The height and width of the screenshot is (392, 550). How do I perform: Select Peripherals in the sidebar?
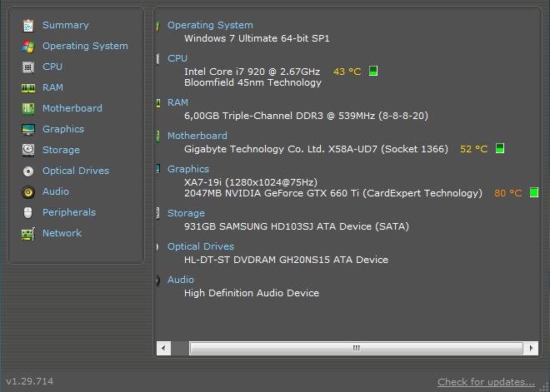[x=69, y=212]
